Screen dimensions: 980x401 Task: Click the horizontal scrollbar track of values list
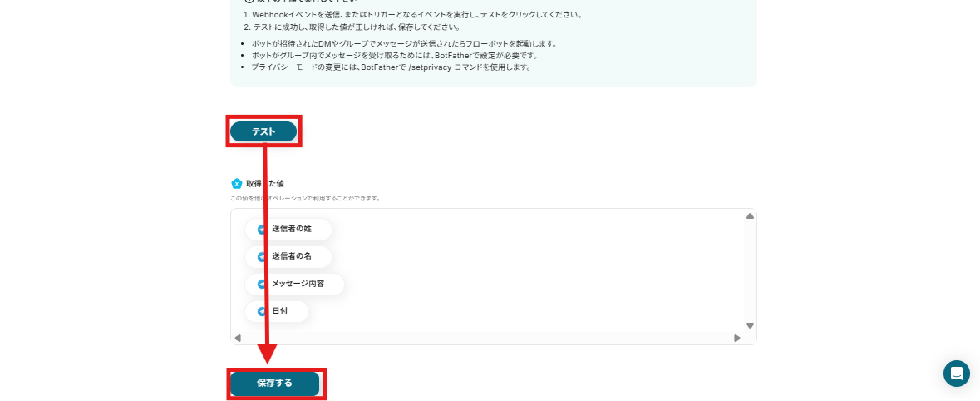(487, 339)
